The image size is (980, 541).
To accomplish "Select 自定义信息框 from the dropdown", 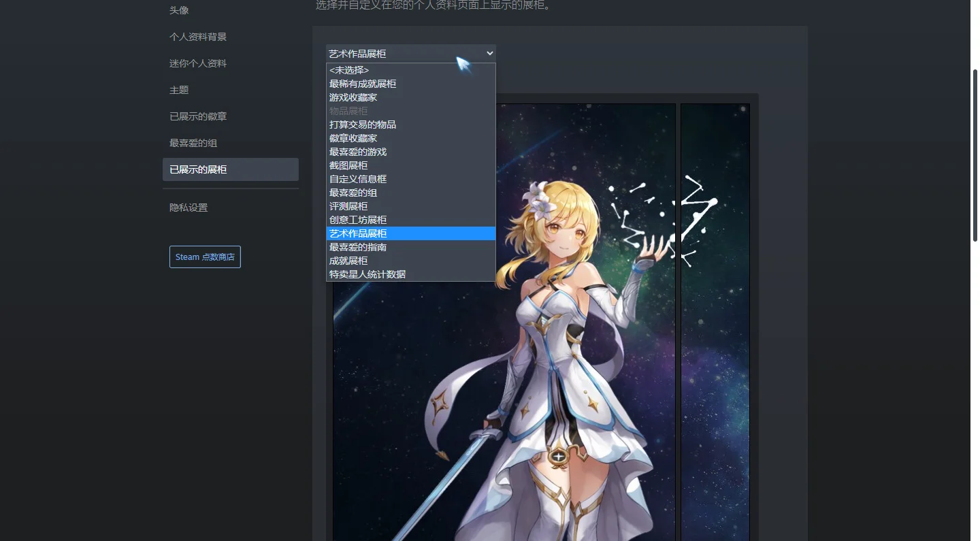I will 411,179.
